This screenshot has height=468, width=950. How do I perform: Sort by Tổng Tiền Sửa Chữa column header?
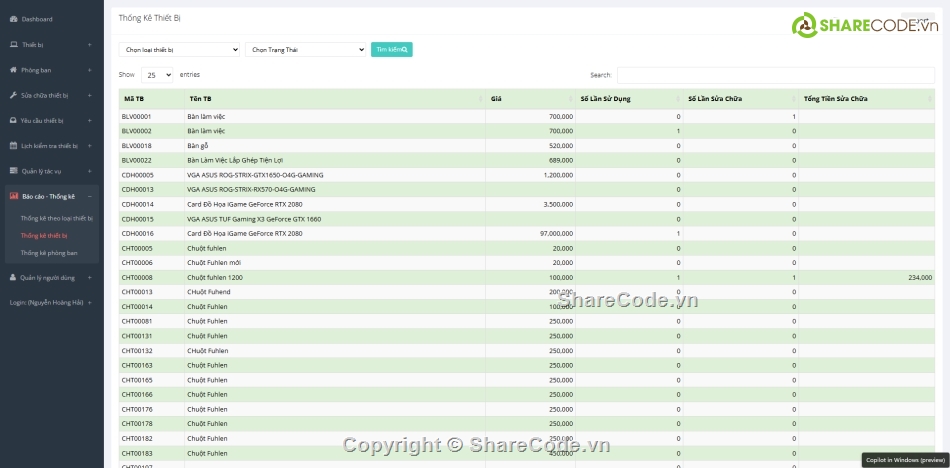pos(866,99)
